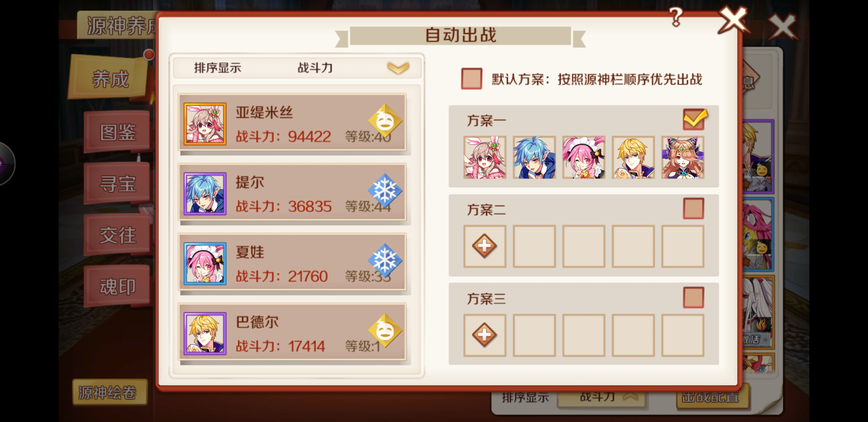Open the 魂印 side tab
This screenshot has width=868, height=422.
(117, 287)
